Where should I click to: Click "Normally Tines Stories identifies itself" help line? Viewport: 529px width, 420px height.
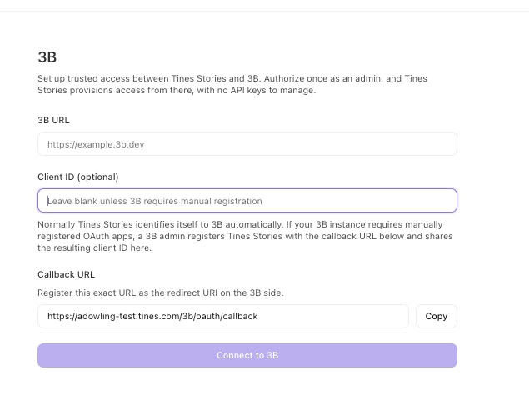(240, 225)
